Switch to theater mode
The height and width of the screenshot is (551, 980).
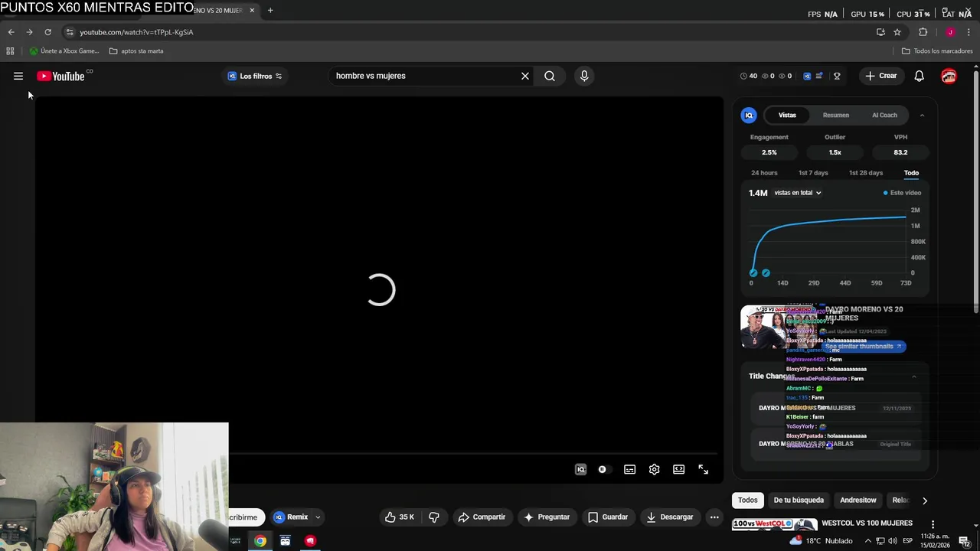tap(678, 470)
